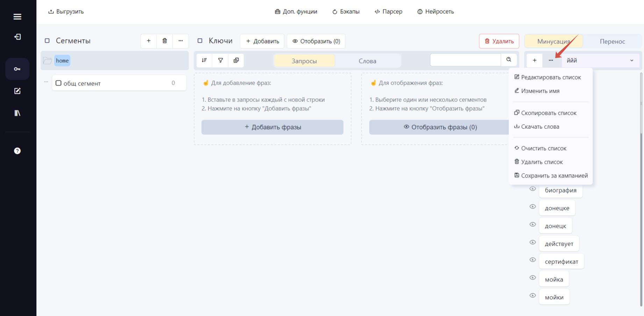The image size is (644, 316).
Task: Open the help question mark icon
Action: pos(17,151)
